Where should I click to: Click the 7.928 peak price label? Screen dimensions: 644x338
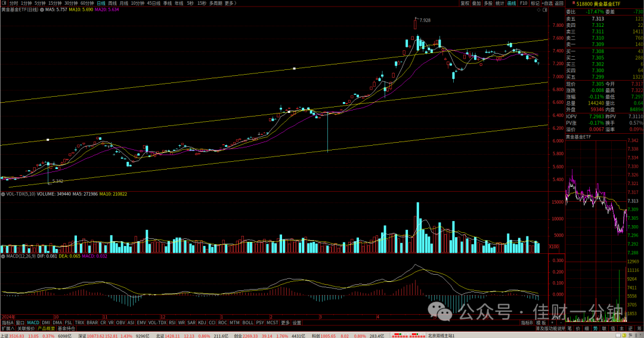coord(425,20)
